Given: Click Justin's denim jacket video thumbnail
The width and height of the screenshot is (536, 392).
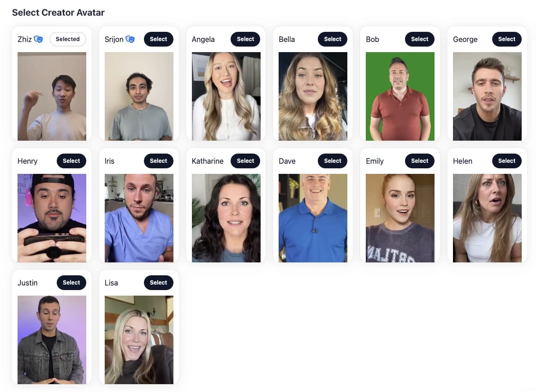Looking at the screenshot, I should pos(52,340).
